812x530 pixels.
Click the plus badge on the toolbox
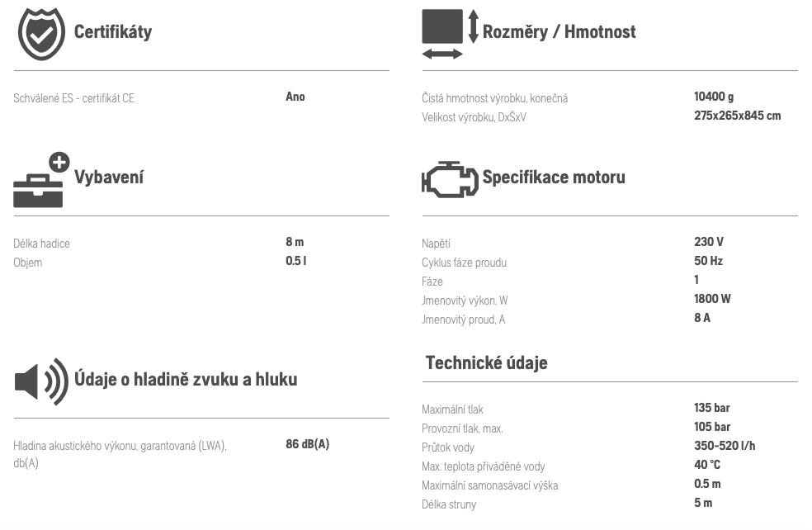point(59,162)
